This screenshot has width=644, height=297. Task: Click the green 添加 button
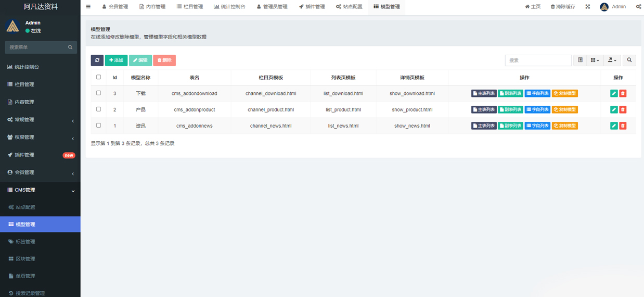click(116, 60)
